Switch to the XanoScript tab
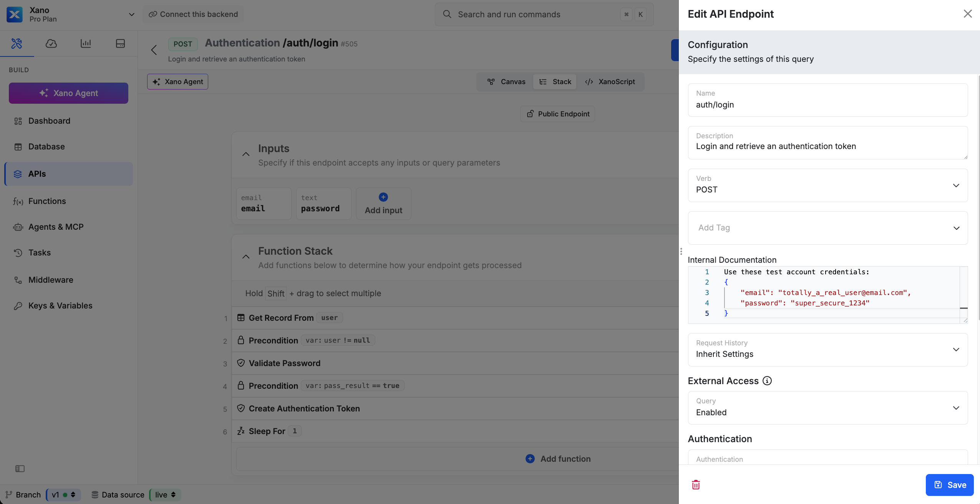This screenshot has height=504, width=980. 610,81
